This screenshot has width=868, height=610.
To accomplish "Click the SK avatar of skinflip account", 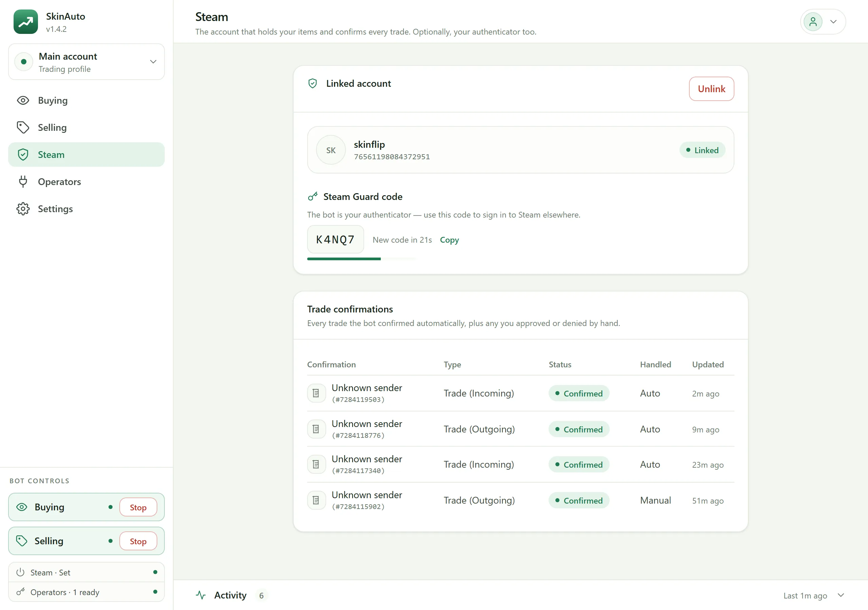I will click(331, 150).
